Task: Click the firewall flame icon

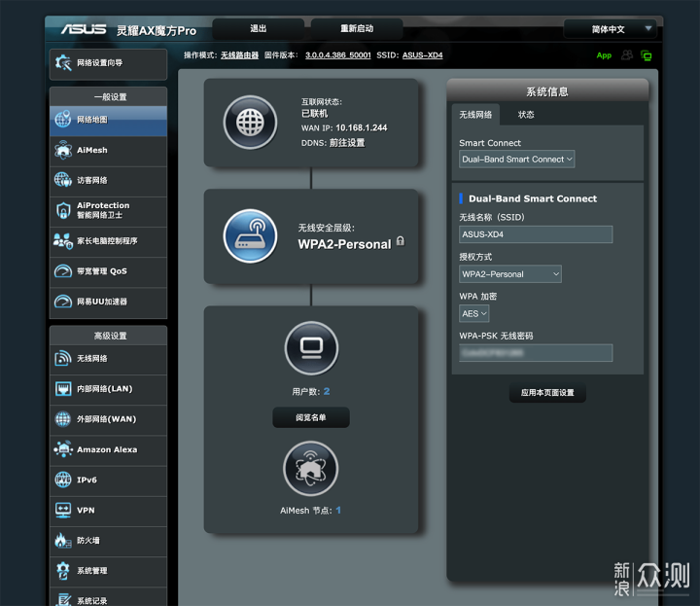Action: tap(63, 541)
